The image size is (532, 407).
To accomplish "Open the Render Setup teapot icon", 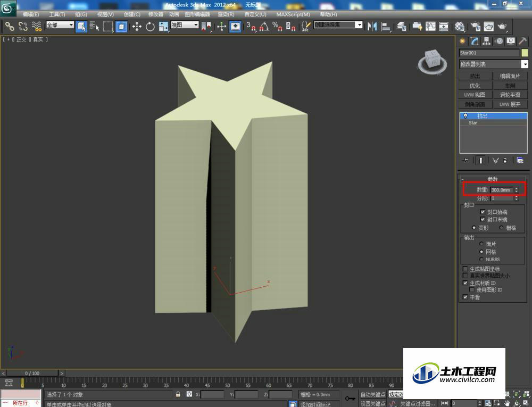I will [476, 27].
